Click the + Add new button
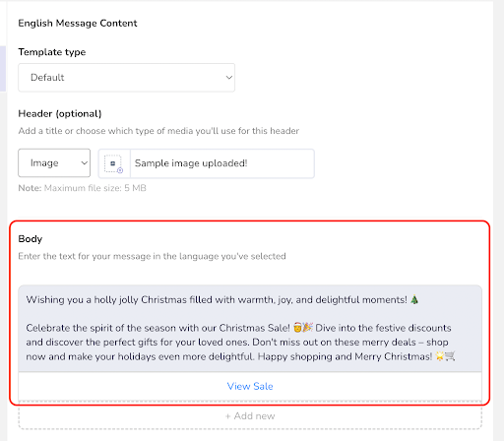The image size is (504, 441). coord(250,415)
